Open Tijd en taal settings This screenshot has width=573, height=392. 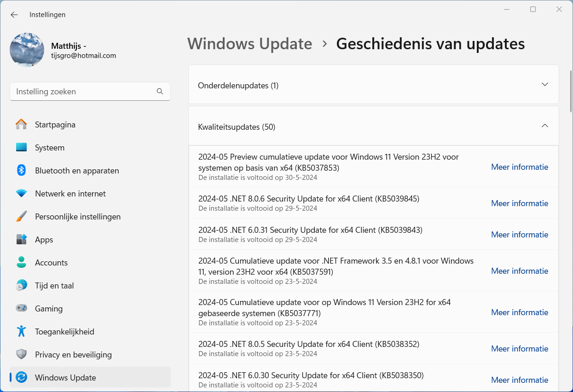(x=54, y=286)
